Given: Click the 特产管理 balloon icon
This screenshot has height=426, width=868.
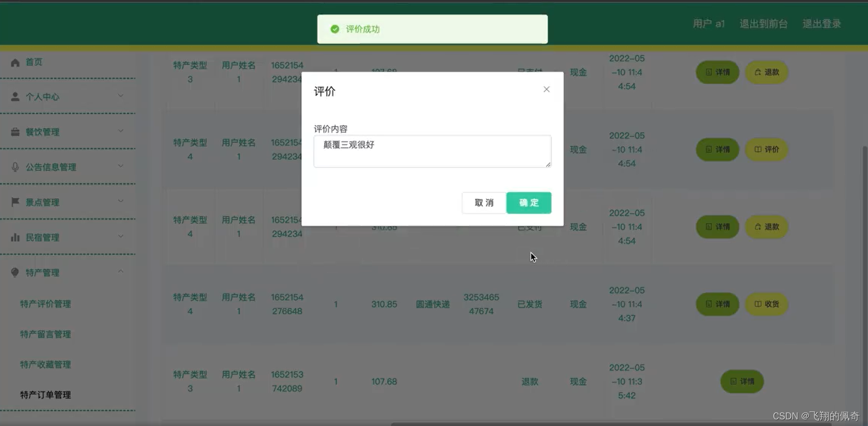Looking at the screenshot, I should click(15, 272).
